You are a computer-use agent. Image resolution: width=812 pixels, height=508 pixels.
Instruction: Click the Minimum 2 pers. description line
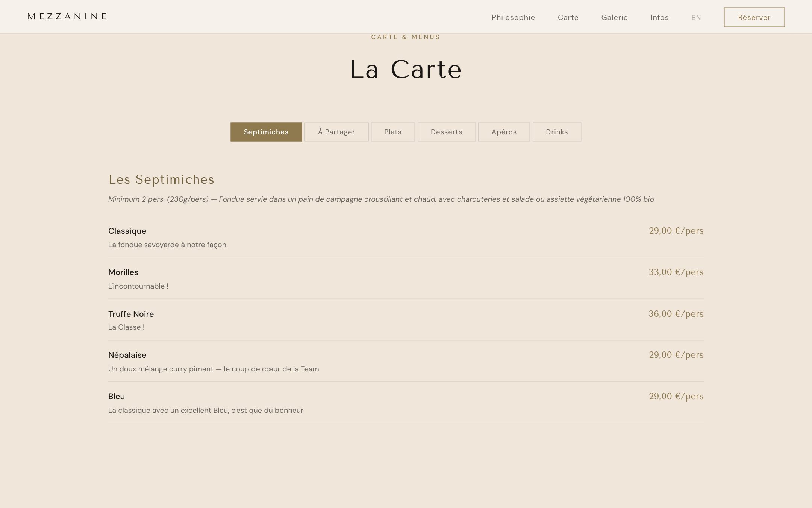(x=381, y=199)
